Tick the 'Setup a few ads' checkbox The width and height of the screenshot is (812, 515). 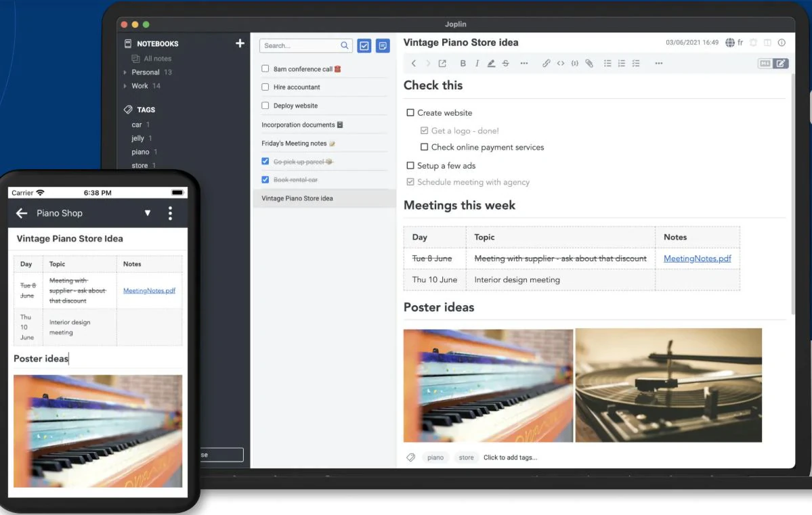tap(410, 166)
